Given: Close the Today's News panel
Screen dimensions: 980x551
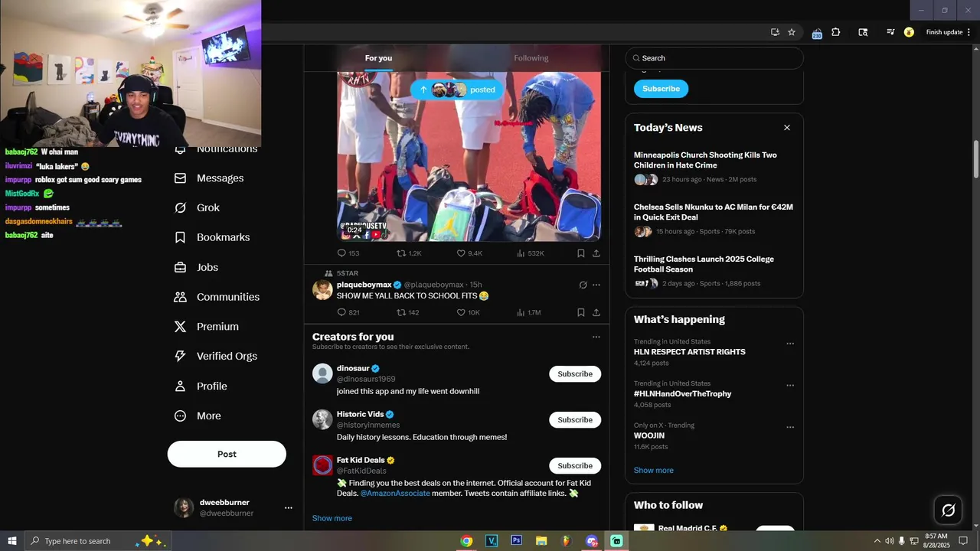Looking at the screenshot, I should pos(786,128).
